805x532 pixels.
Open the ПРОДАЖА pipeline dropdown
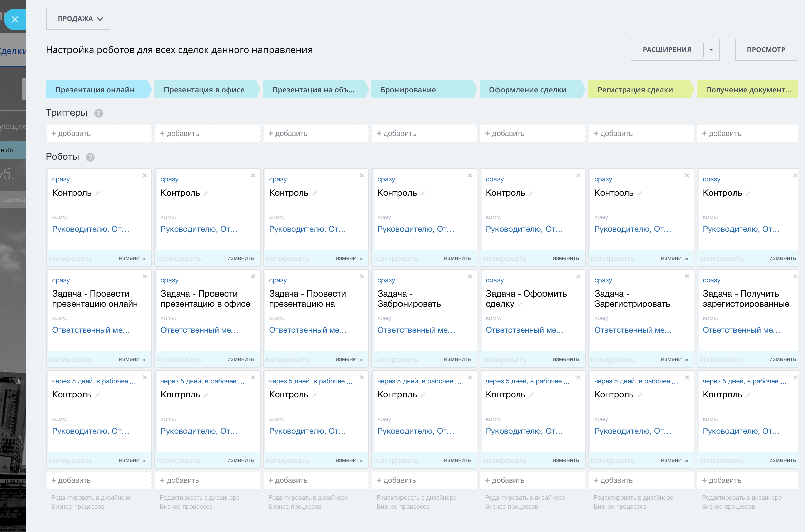pos(78,19)
